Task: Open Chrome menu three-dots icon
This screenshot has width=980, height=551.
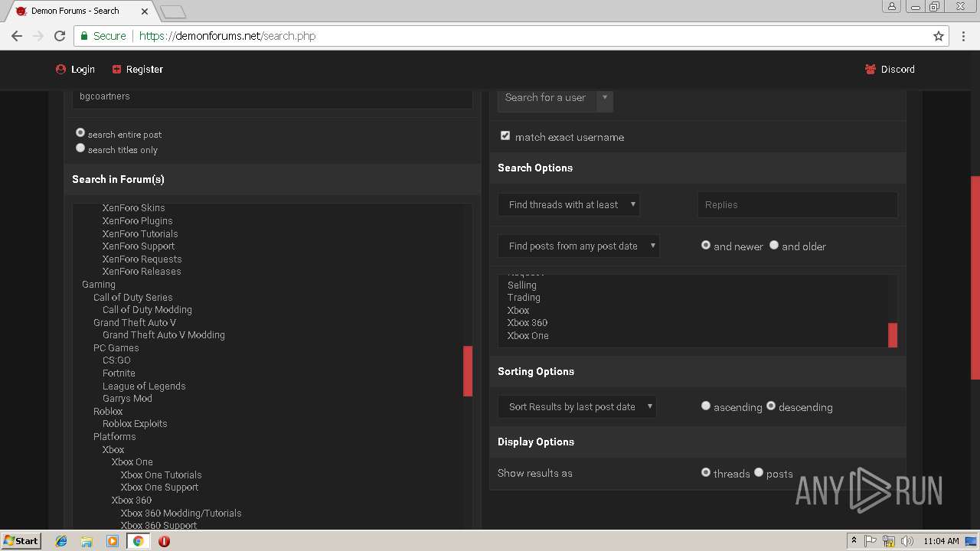Action: tap(964, 36)
